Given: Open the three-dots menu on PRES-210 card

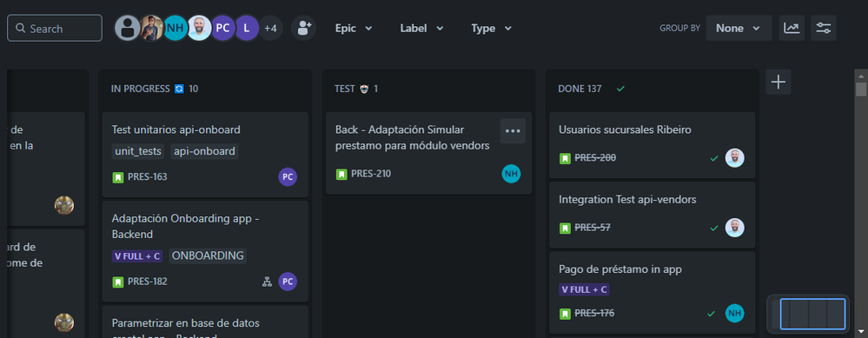Looking at the screenshot, I should [x=513, y=131].
